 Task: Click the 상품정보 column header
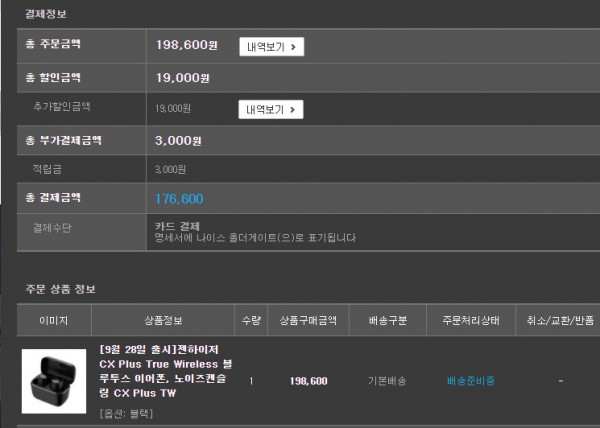(x=163, y=320)
